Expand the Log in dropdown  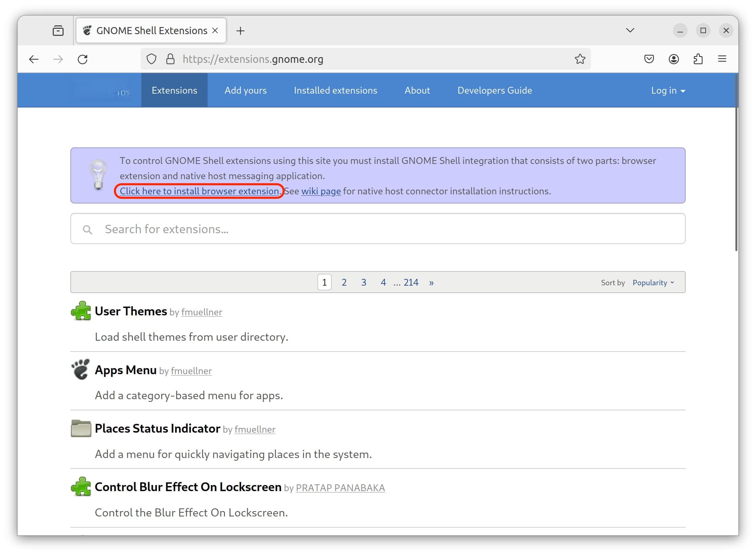pos(668,91)
